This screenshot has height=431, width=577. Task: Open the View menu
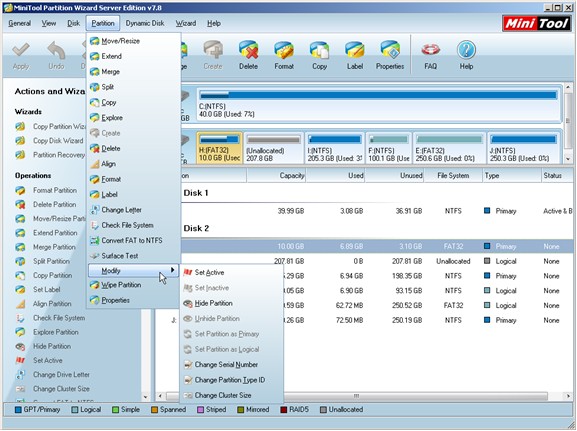[x=49, y=23]
